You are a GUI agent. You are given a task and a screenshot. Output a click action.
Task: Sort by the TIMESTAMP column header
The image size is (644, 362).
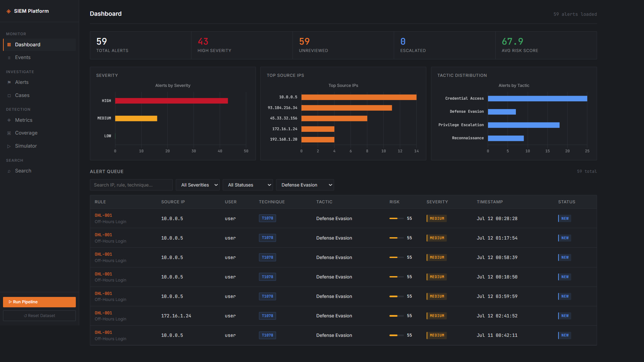tap(489, 202)
